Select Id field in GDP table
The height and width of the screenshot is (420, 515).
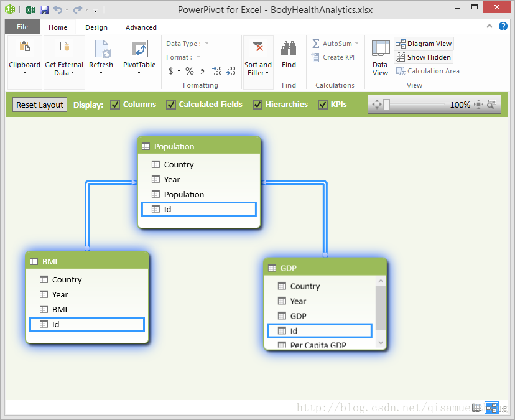(x=320, y=330)
